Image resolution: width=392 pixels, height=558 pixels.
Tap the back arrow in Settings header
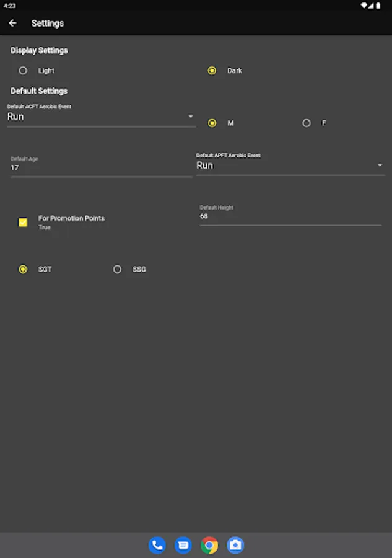point(12,24)
